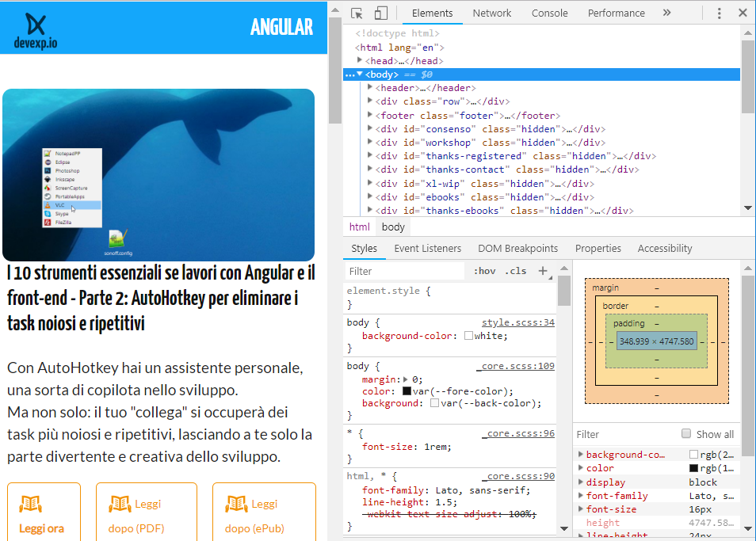Expand the div id ebooks node
Image resolution: width=756 pixels, height=541 pixels.
[x=370, y=196]
